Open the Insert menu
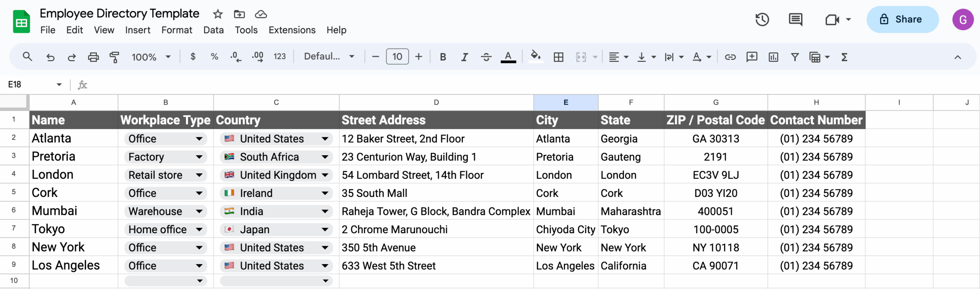980x289 pixels. [138, 30]
